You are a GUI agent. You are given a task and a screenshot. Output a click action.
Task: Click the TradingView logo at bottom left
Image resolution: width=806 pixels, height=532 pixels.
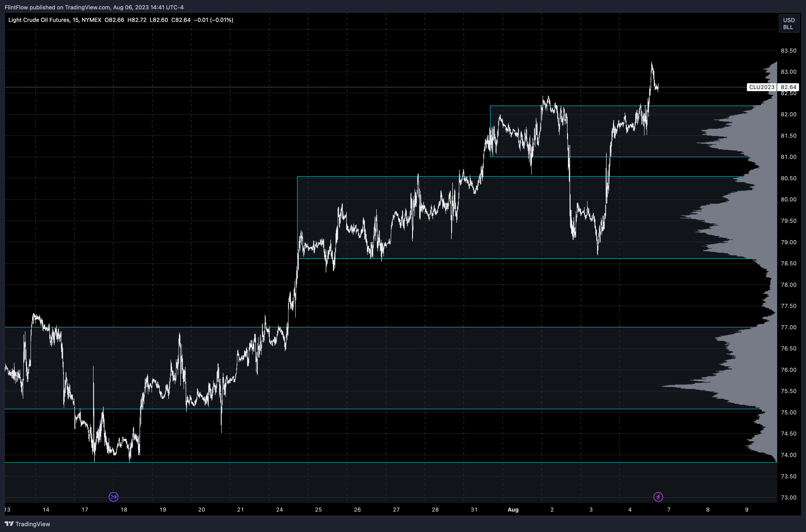pyautogui.click(x=27, y=524)
